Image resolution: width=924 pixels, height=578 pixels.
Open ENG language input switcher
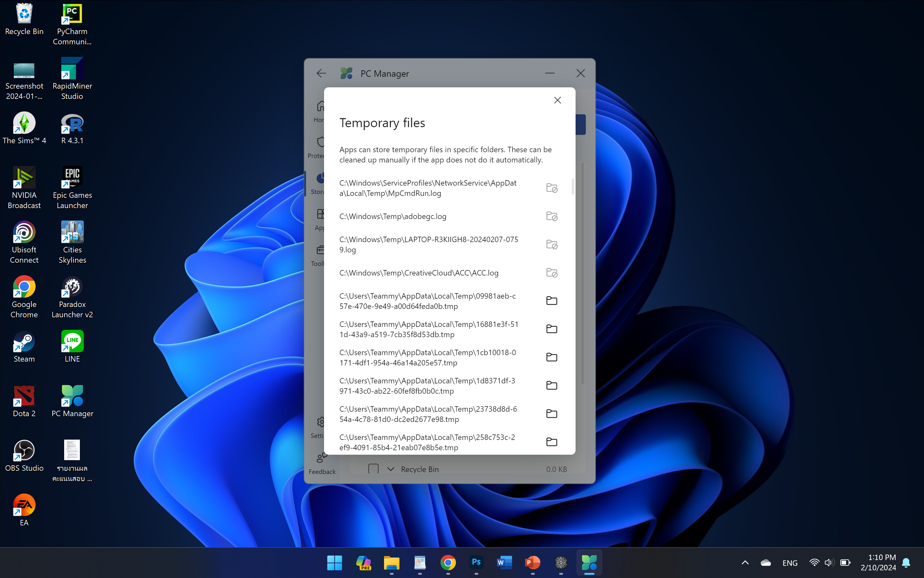pos(790,563)
